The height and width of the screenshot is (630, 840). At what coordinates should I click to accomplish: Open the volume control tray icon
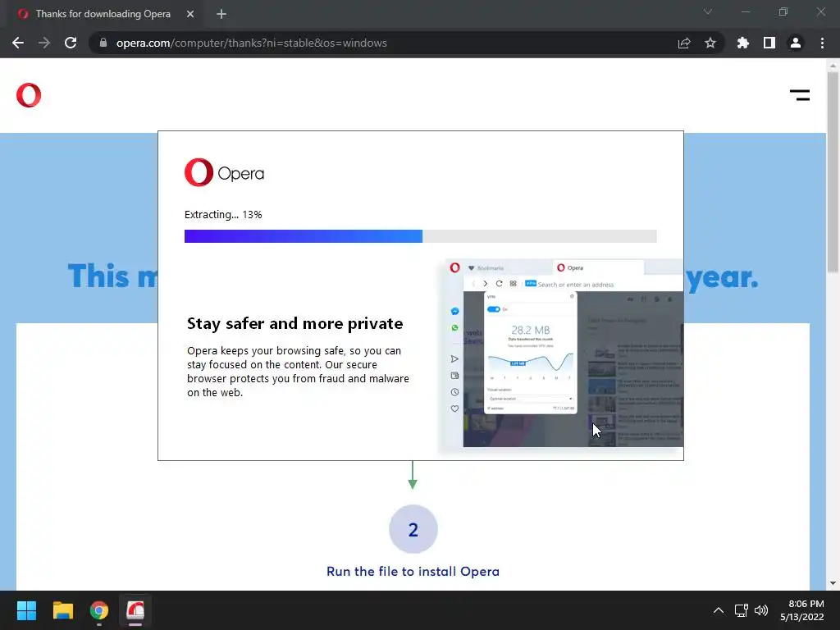pyautogui.click(x=761, y=610)
